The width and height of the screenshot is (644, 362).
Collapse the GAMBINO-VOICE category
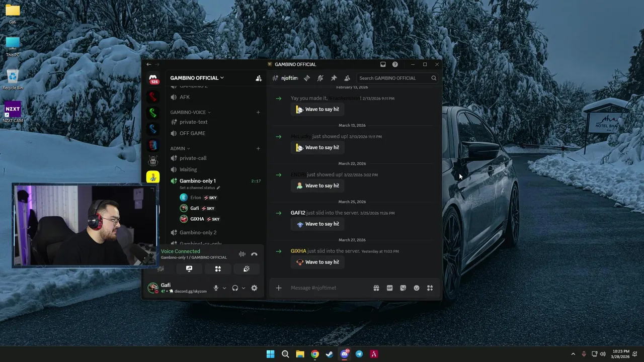point(191,112)
